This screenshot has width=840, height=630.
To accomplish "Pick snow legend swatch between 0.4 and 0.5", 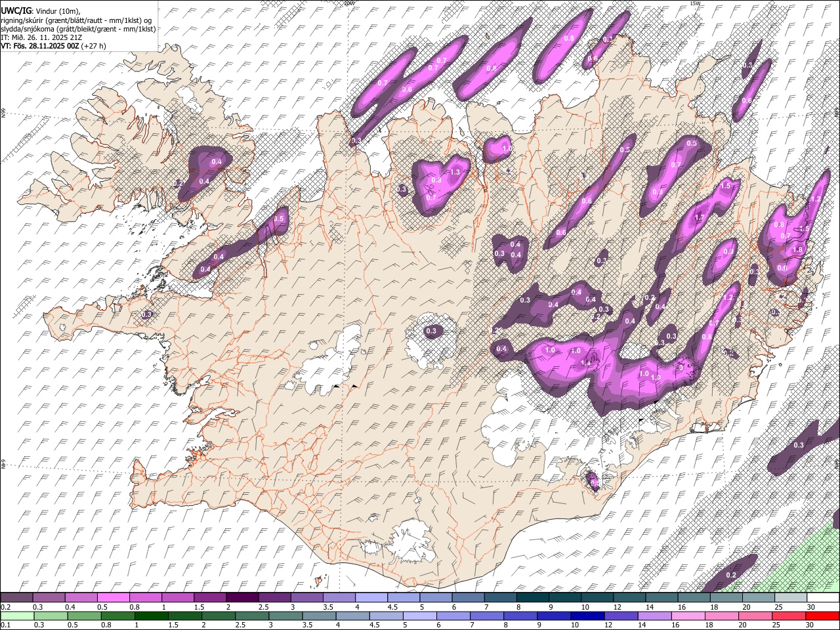I will (81, 597).
